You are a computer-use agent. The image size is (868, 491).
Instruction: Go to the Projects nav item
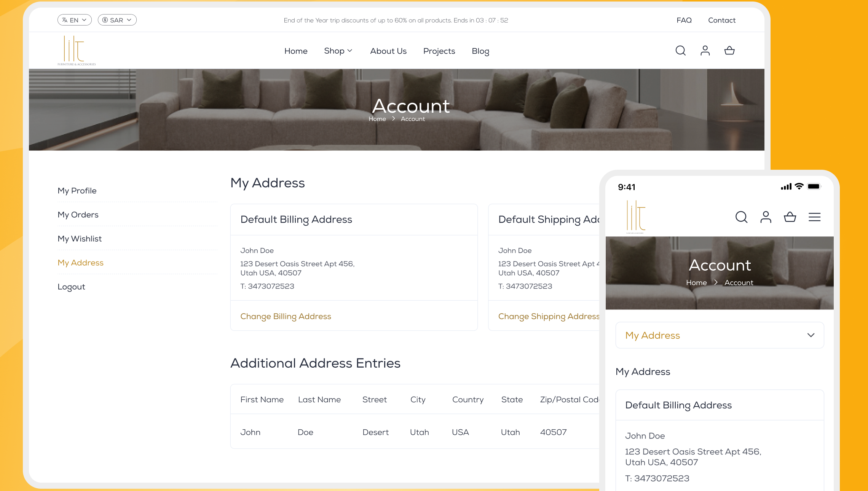[x=439, y=51]
